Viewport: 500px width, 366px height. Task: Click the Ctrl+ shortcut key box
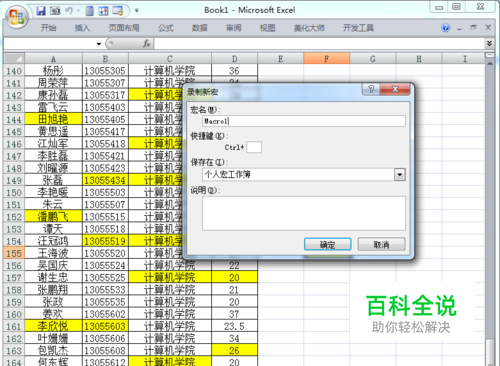coord(254,147)
